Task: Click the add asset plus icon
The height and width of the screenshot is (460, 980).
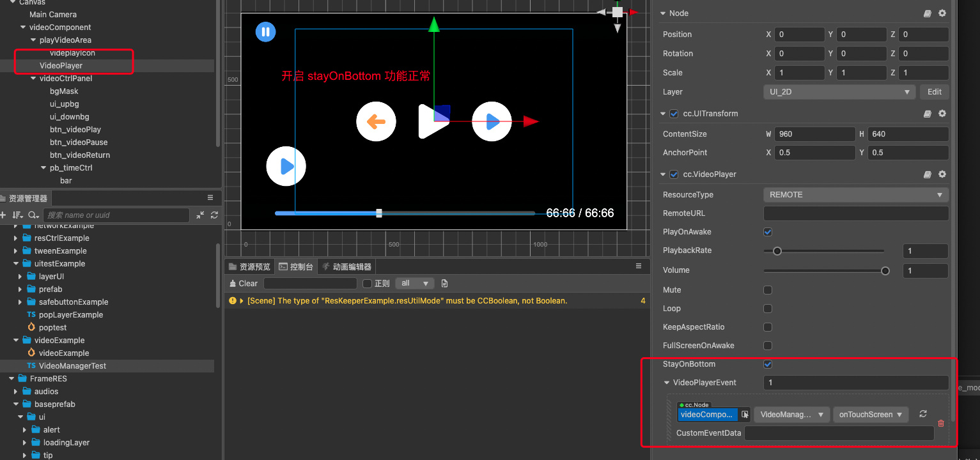Action: tap(3, 215)
